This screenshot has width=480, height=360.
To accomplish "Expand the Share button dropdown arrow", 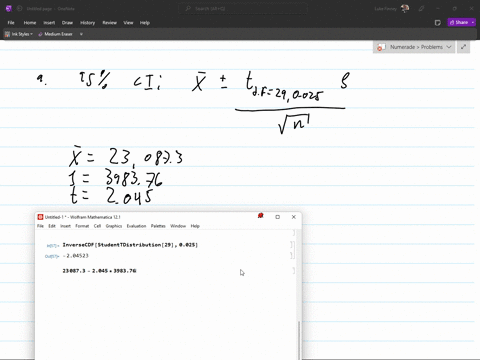I will click(473, 22).
